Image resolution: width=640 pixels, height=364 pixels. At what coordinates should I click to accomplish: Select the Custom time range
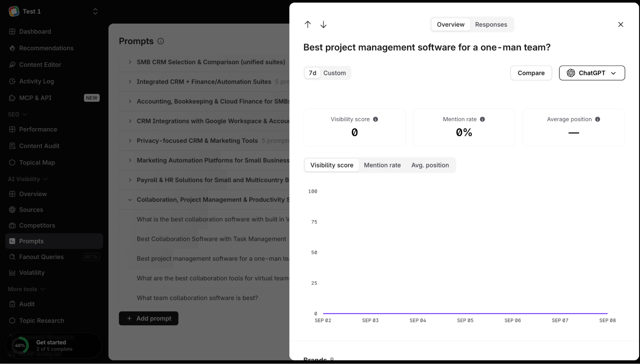[334, 73]
